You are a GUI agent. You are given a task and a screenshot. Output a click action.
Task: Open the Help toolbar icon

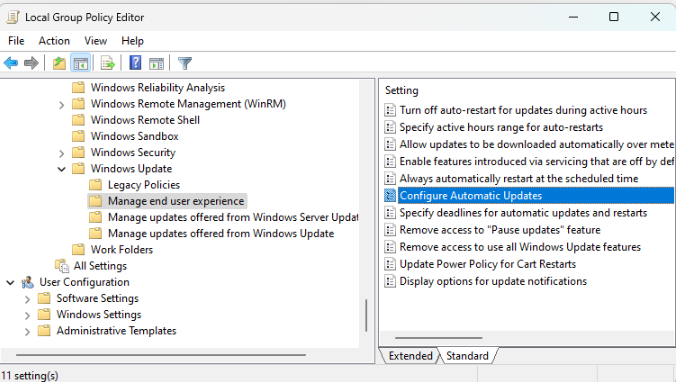click(135, 63)
